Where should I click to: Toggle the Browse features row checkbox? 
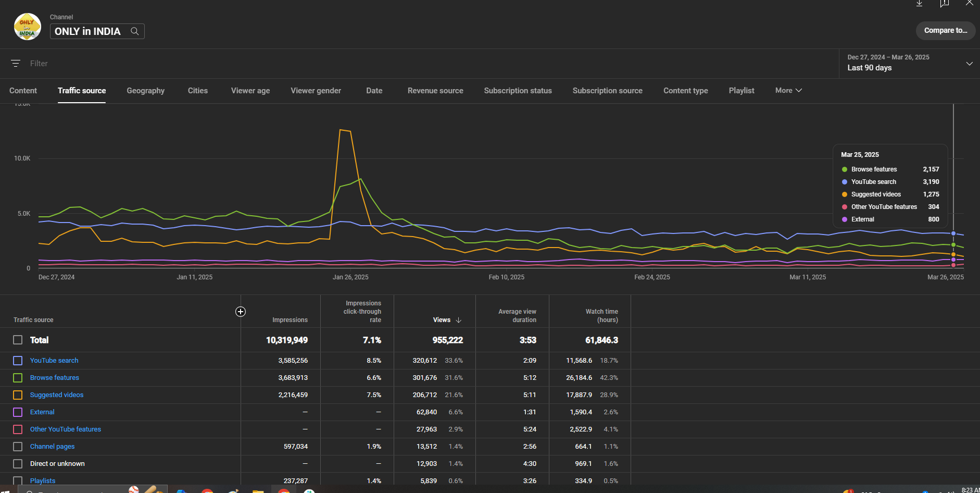point(18,378)
